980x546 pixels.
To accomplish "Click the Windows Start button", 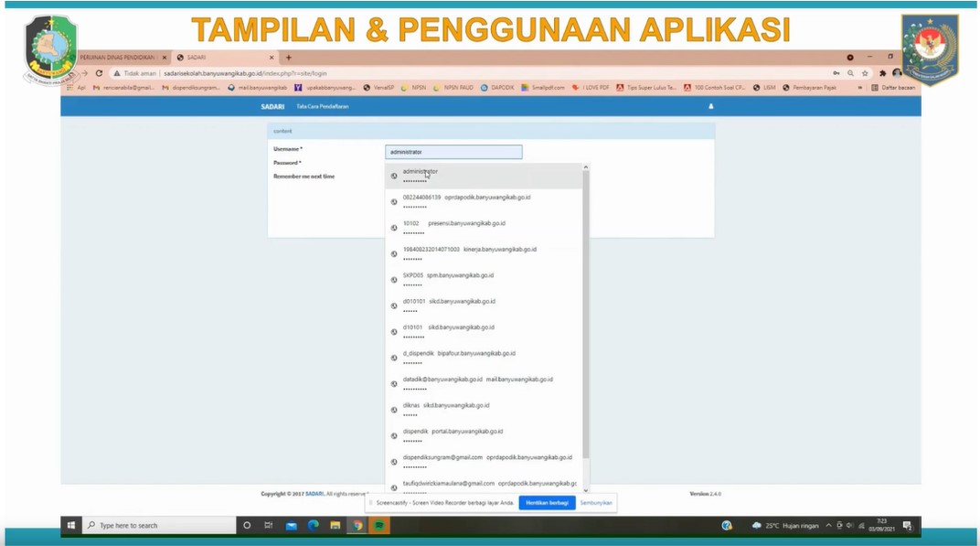I will (x=71, y=526).
